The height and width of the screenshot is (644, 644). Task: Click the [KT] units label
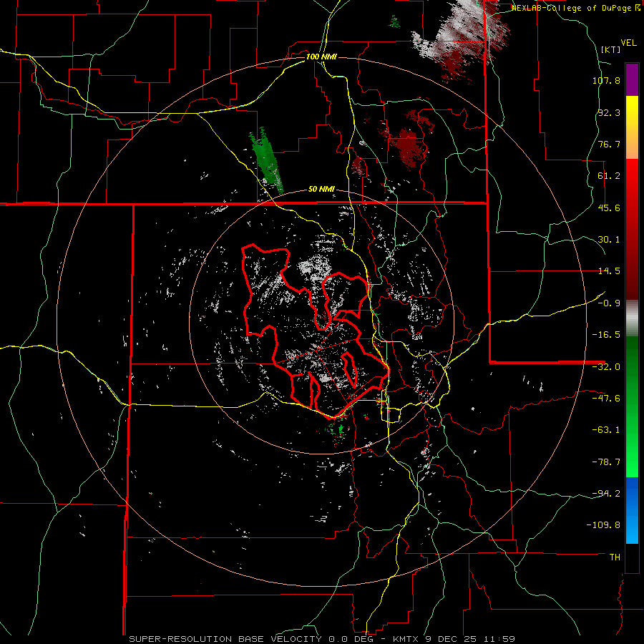coord(610,49)
